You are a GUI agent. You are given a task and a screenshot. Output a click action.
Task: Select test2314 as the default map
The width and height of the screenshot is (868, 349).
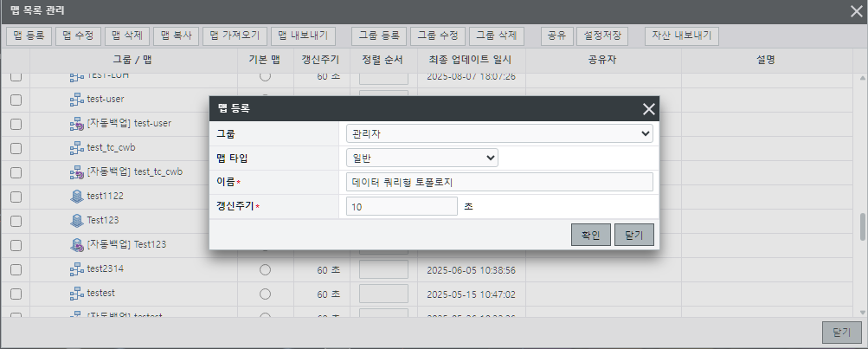coord(265,269)
